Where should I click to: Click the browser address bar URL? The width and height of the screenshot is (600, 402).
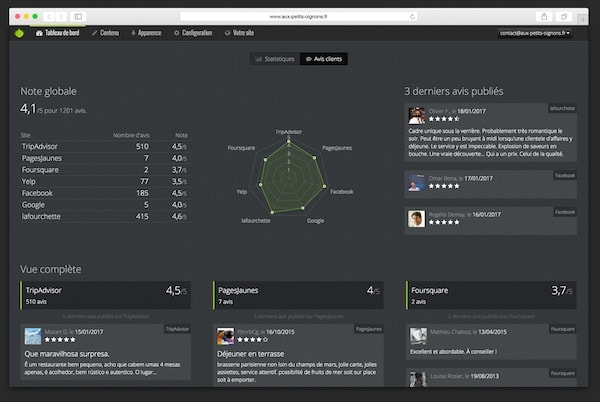coord(298,16)
